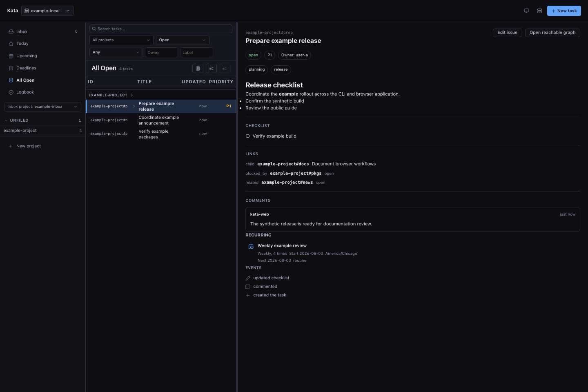Viewport: 588px width, 392px height.
Task: Focus the Search tasks field
Action: (x=161, y=29)
